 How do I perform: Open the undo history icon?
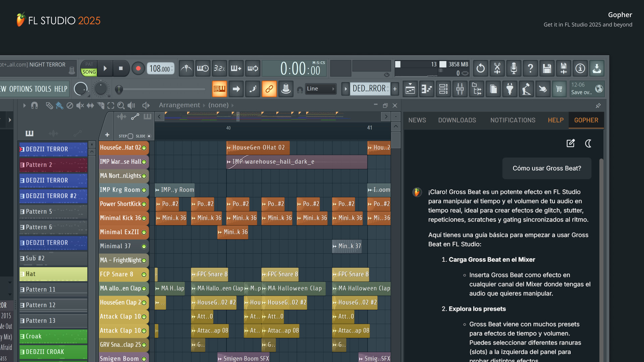pyautogui.click(x=480, y=68)
